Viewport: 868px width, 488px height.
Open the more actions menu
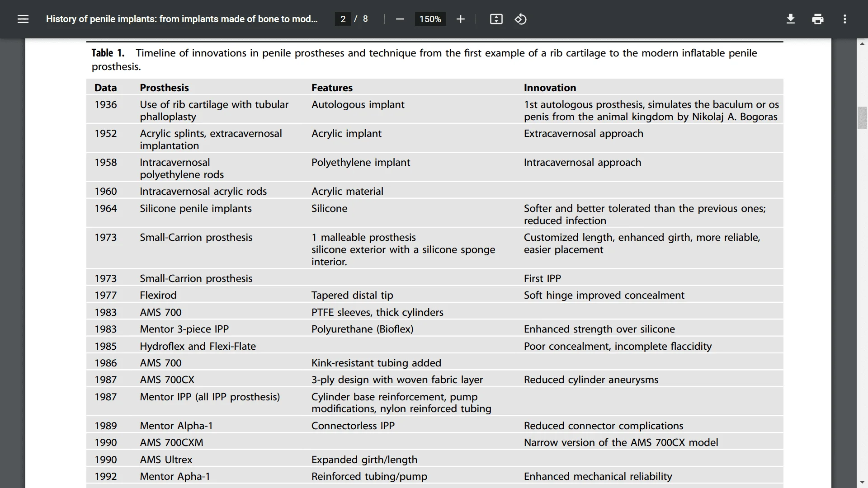point(844,19)
